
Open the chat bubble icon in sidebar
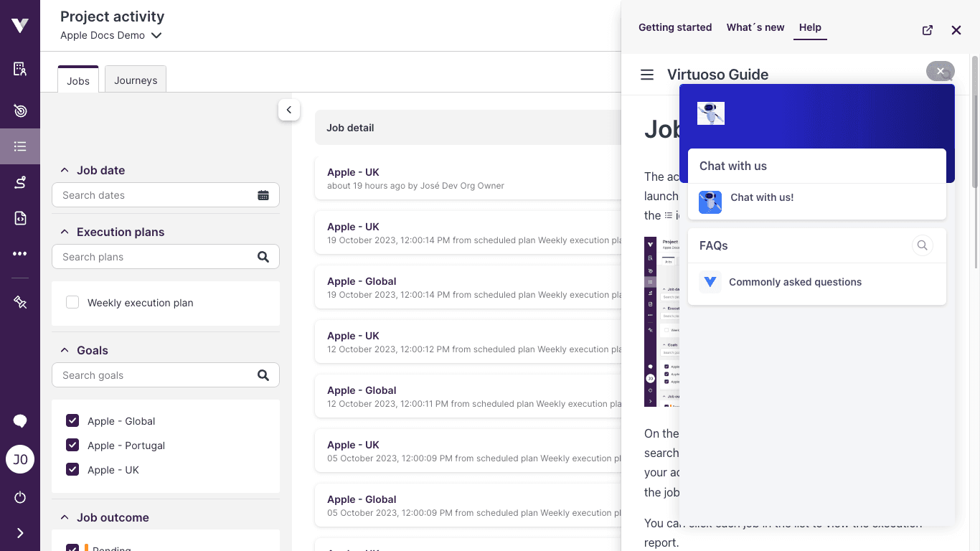tap(20, 421)
